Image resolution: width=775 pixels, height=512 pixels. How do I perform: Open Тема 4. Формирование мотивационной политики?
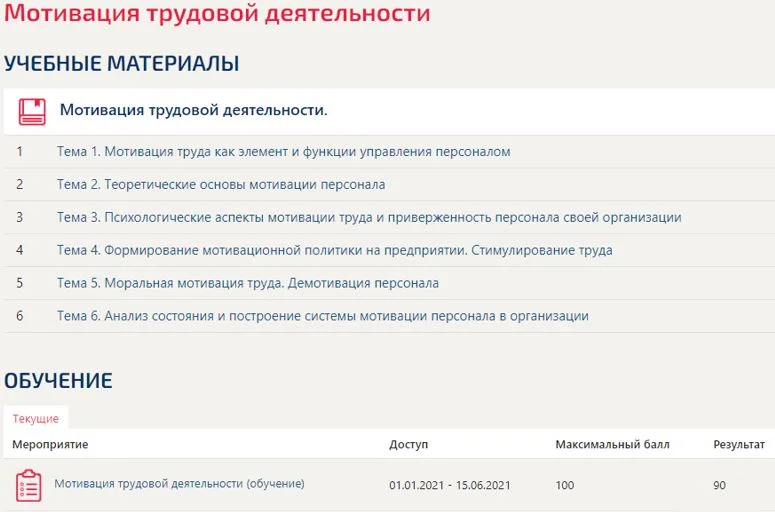tap(335, 250)
